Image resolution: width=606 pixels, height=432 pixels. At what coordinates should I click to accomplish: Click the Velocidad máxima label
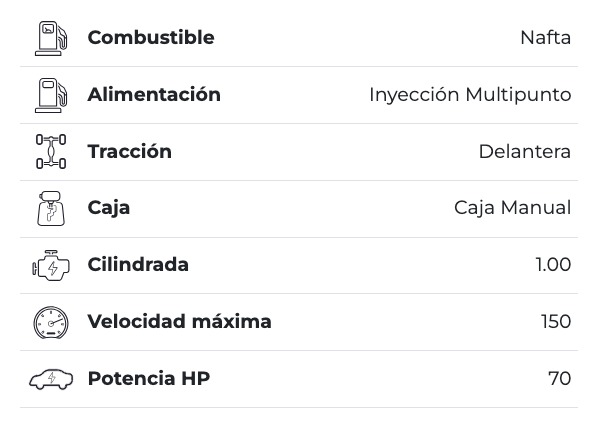coord(180,322)
